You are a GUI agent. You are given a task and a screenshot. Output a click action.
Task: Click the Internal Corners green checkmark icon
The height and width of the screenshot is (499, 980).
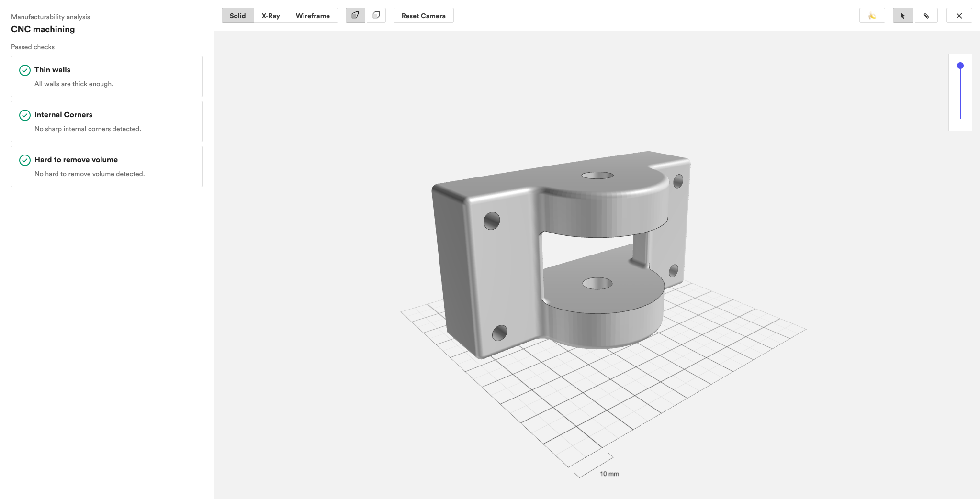point(25,115)
